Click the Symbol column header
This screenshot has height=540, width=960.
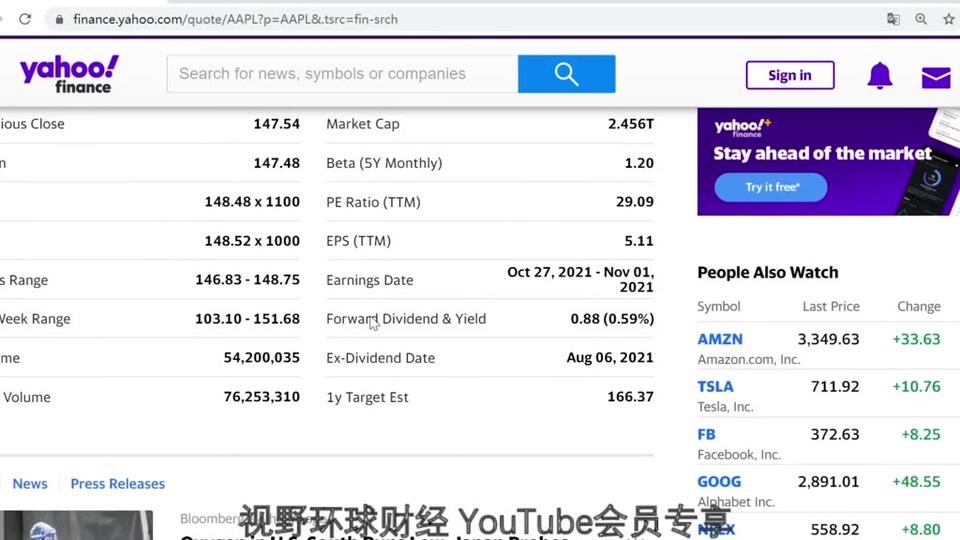click(x=719, y=307)
